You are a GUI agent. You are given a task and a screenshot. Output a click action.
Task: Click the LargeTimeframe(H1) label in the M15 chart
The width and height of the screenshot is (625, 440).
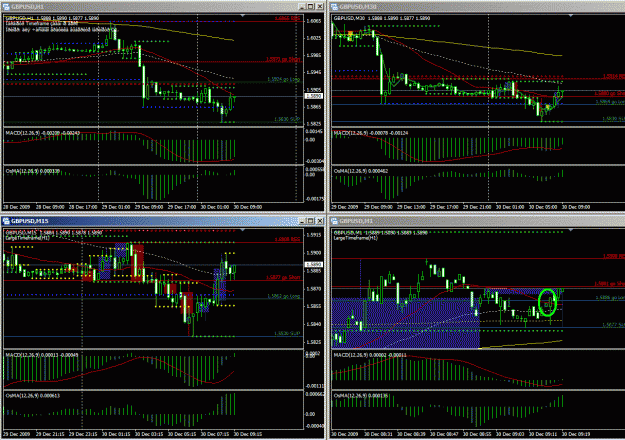(28, 238)
